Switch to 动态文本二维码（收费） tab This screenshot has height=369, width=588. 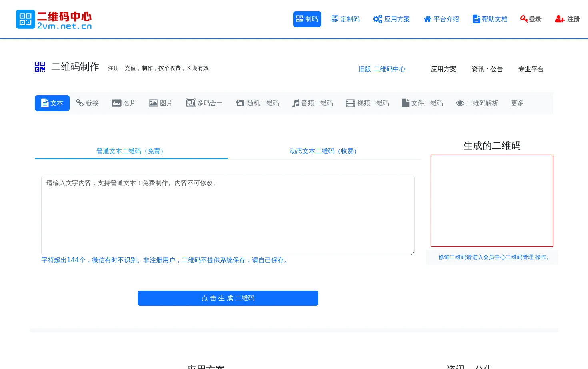point(324,151)
